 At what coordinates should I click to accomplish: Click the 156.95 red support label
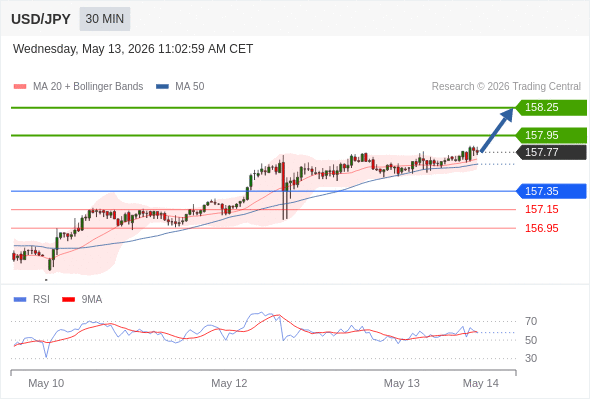tap(542, 228)
